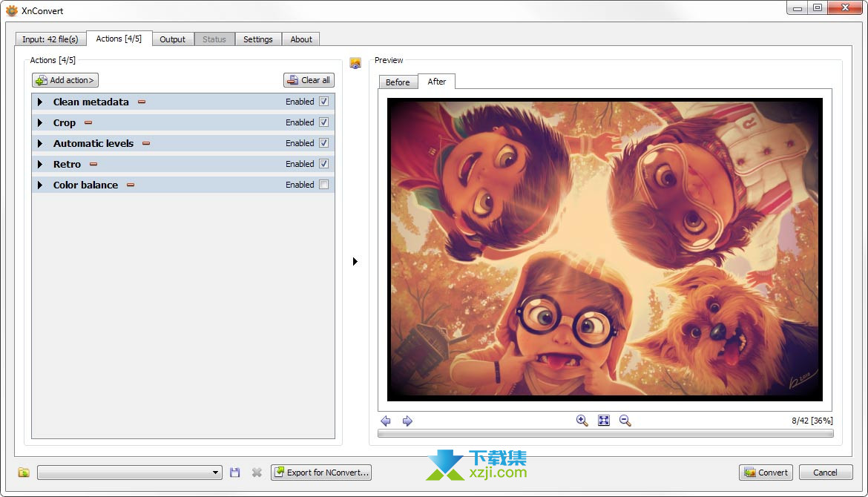
Task: Uncheck Enabled for the Crop action
Action: click(x=324, y=122)
